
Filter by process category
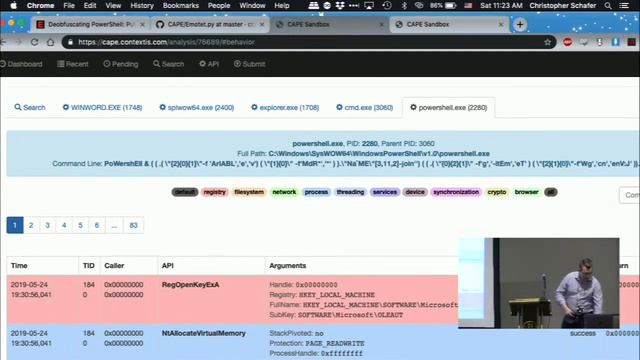(316, 192)
